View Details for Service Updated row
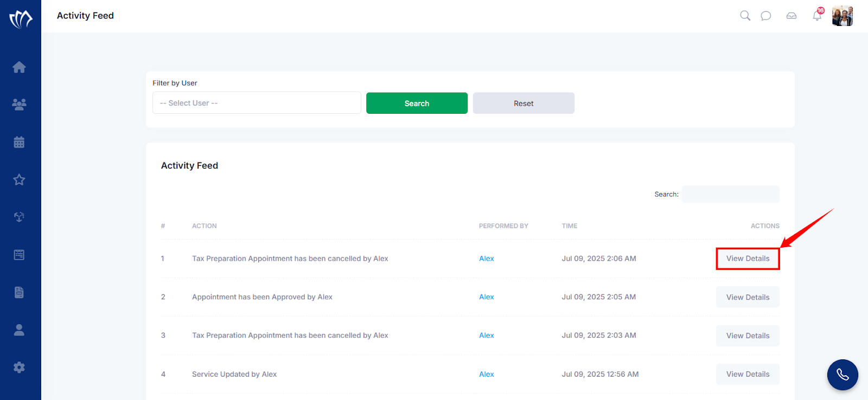The image size is (868, 400). click(x=748, y=374)
